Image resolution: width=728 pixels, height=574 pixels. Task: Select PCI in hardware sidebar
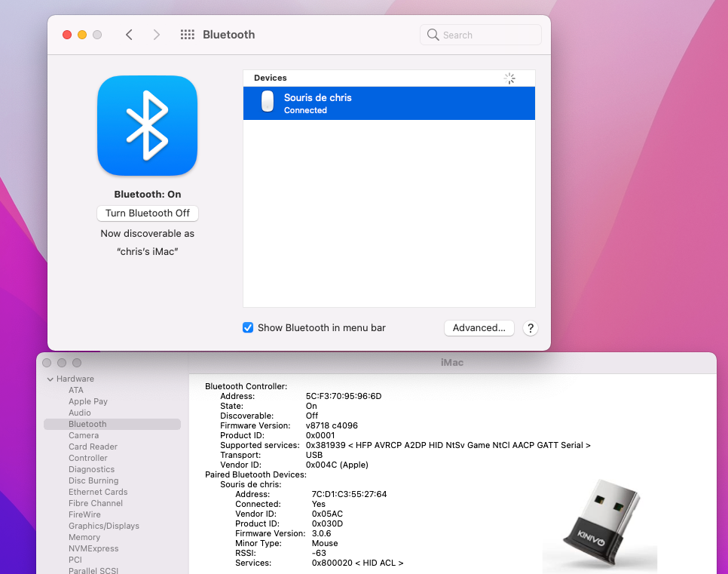pos(75,560)
